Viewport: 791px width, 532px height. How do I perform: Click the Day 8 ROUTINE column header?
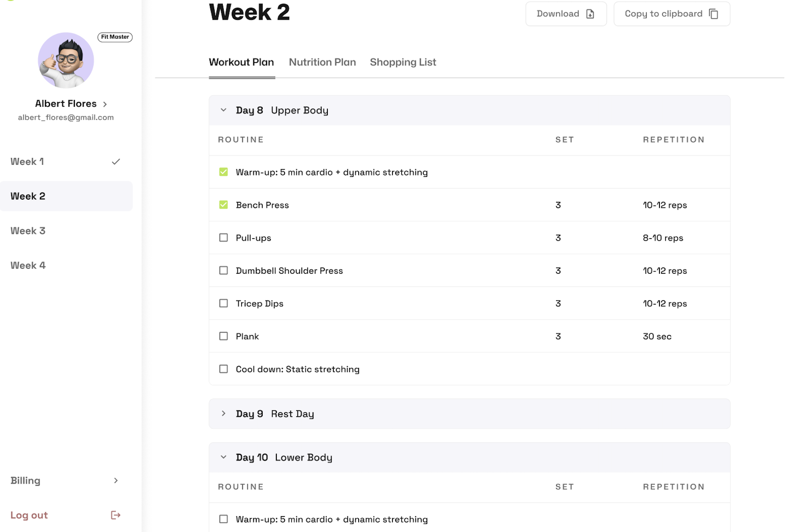click(241, 140)
